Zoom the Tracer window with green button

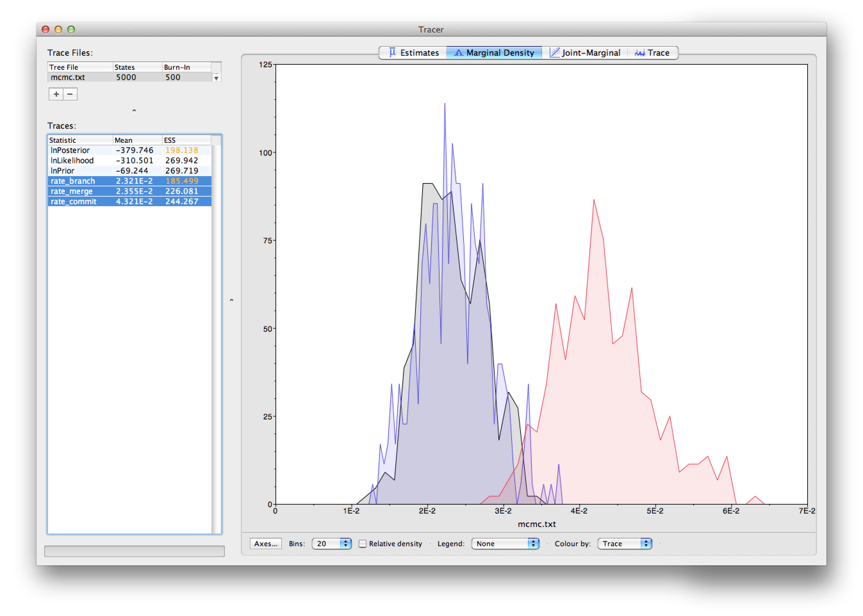click(x=71, y=29)
